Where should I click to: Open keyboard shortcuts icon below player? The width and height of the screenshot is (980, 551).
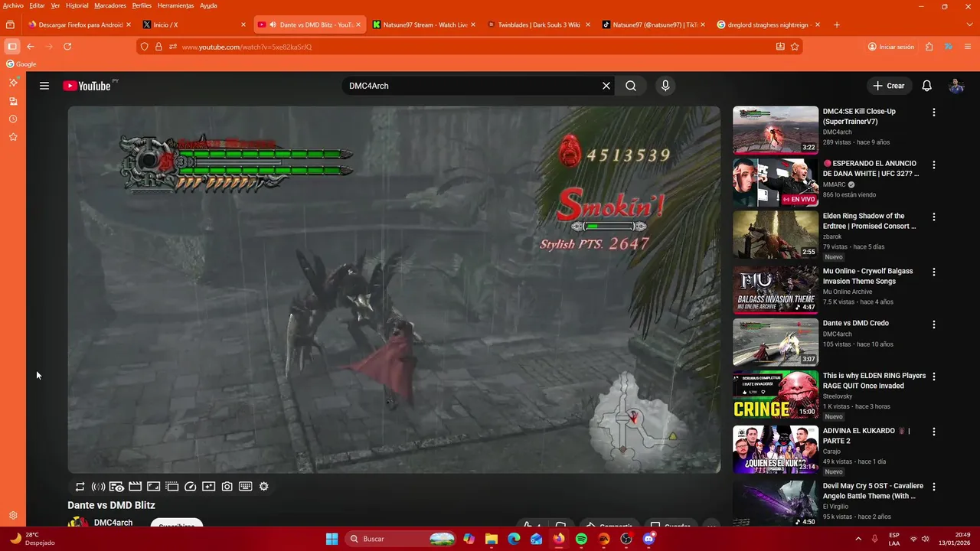click(246, 487)
